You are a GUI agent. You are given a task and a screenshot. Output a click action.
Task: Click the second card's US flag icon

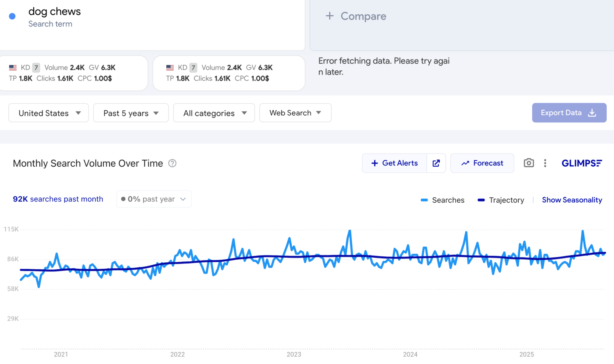pyautogui.click(x=170, y=67)
